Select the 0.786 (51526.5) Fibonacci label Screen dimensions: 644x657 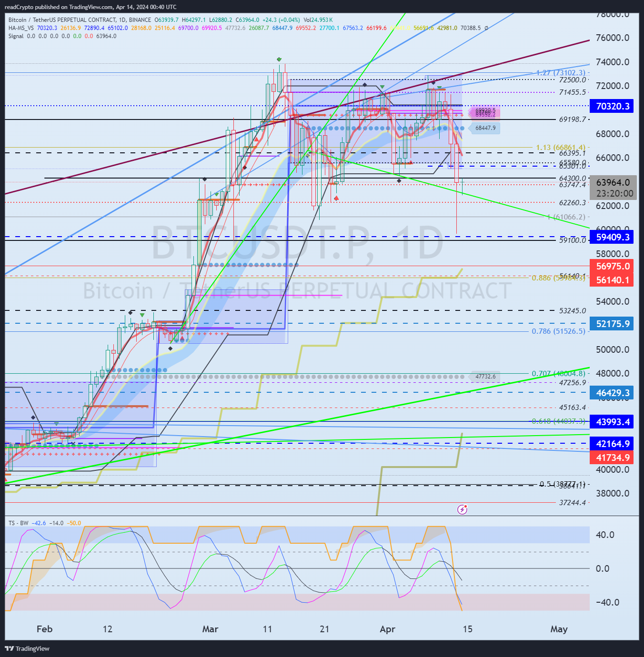coord(559,331)
